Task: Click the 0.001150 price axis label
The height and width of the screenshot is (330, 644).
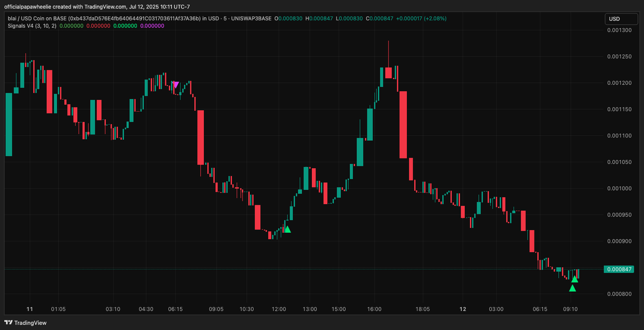Action: [x=619, y=109]
